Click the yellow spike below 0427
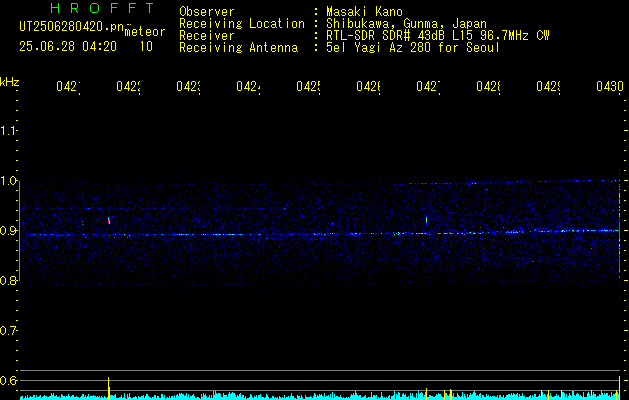This screenshot has width=629, height=400. pyautogui.click(x=426, y=393)
